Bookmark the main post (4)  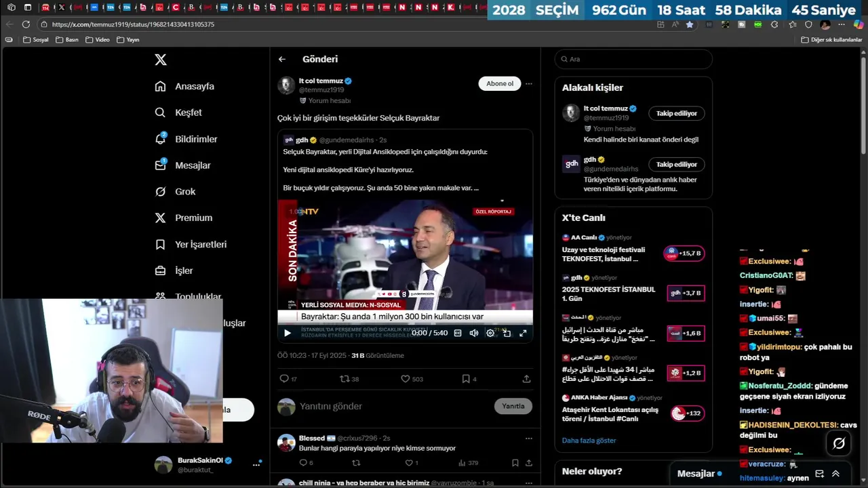click(469, 379)
